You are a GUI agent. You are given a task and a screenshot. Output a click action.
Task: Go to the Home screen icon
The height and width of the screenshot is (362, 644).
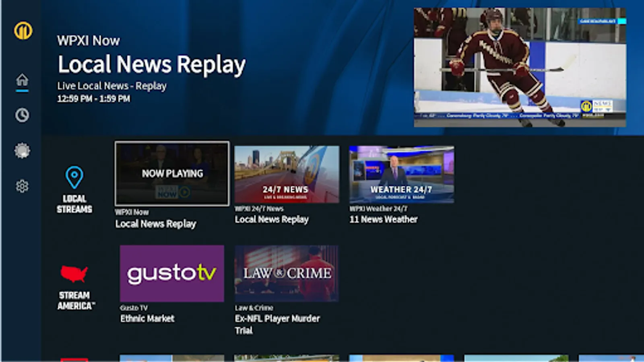[x=22, y=80]
